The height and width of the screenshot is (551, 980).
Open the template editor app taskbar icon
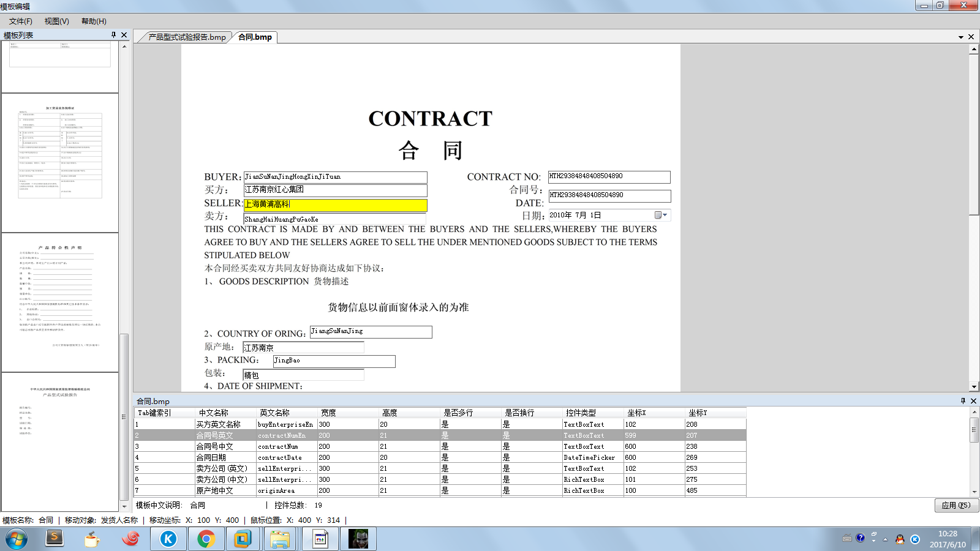pos(320,539)
